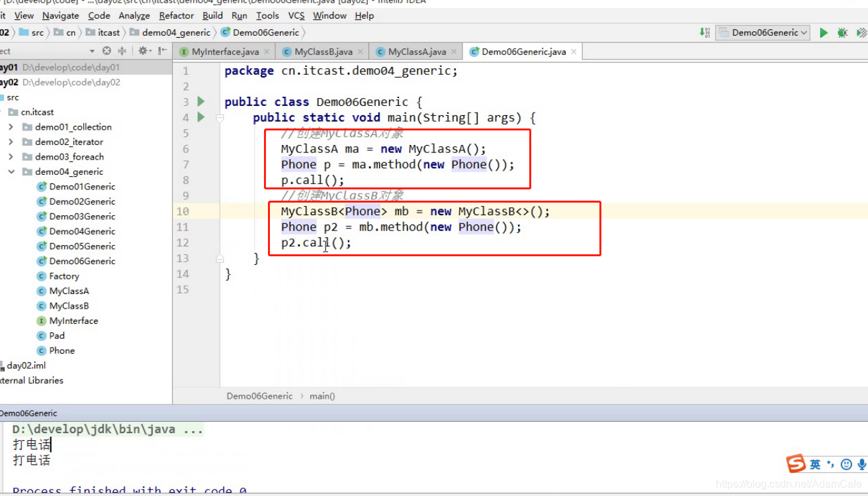Click the collapse all icon in Project panel

(x=122, y=51)
